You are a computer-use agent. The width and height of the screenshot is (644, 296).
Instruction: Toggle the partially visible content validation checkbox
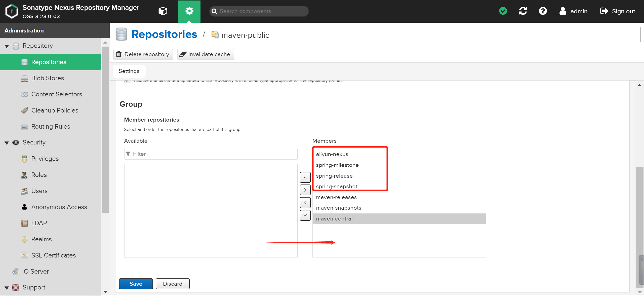point(127,81)
